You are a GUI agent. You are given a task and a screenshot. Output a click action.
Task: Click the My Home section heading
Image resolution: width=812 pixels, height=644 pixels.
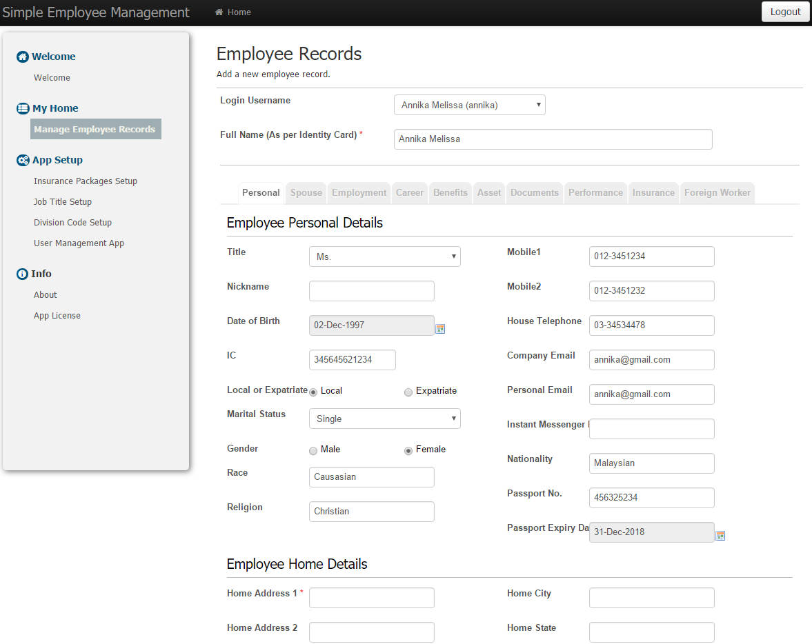(x=55, y=108)
